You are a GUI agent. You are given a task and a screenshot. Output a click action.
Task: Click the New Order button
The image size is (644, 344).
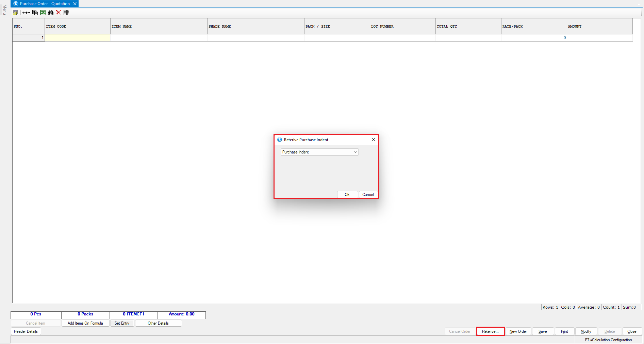518,331
